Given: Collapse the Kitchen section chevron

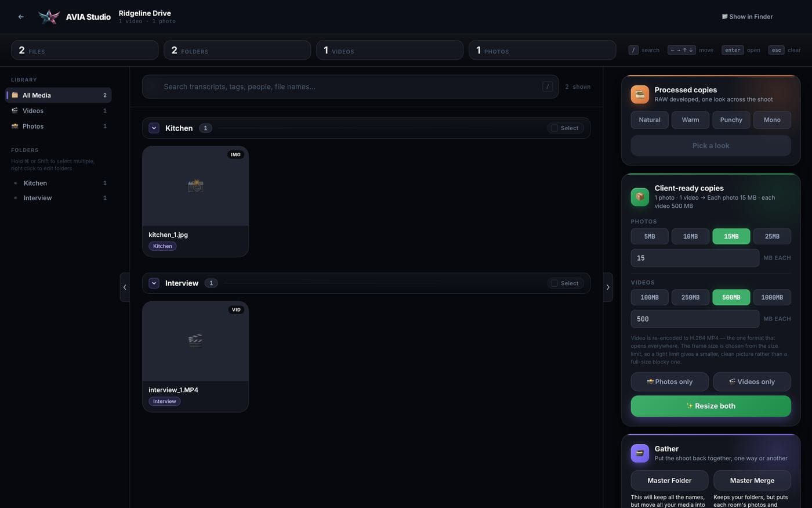Looking at the screenshot, I should click(x=154, y=128).
